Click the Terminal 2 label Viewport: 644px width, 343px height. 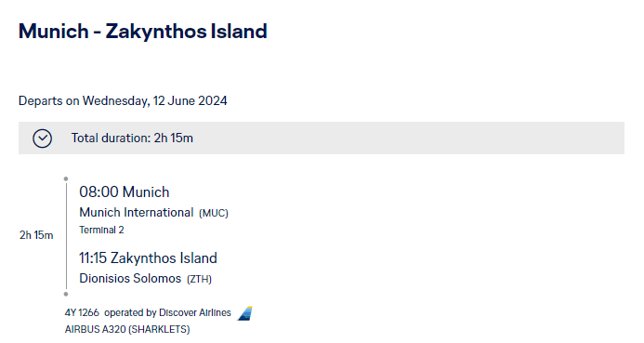pos(101,230)
